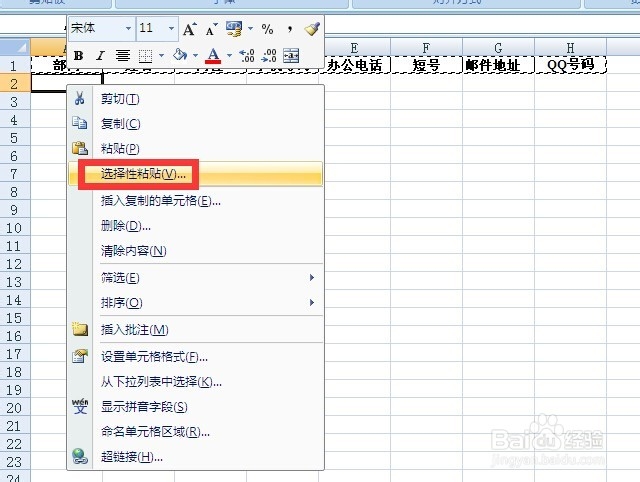The image size is (640, 482).
Task: Click the scissors cut icon
Action: point(80,98)
